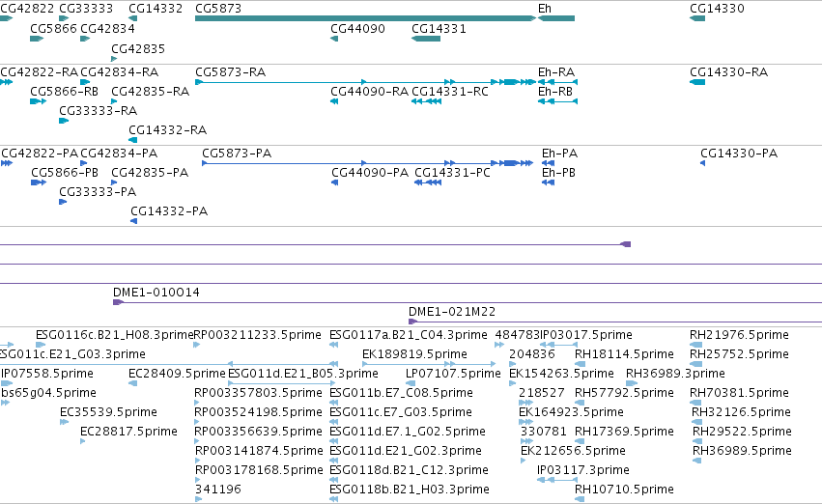Select protein CG5866-PB label
This screenshot has height=504, width=822.
(x=65, y=173)
